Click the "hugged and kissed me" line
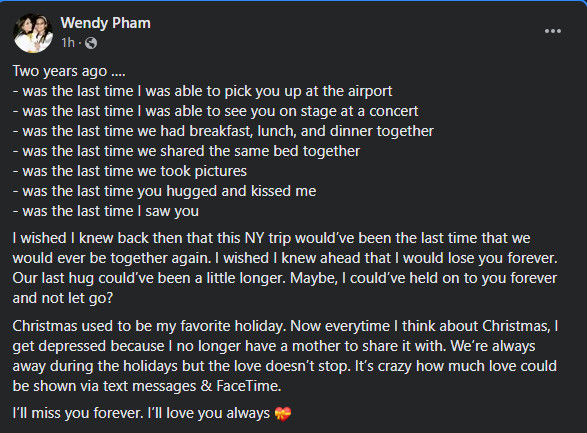This screenshot has height=433, width=587. (164, 191)
